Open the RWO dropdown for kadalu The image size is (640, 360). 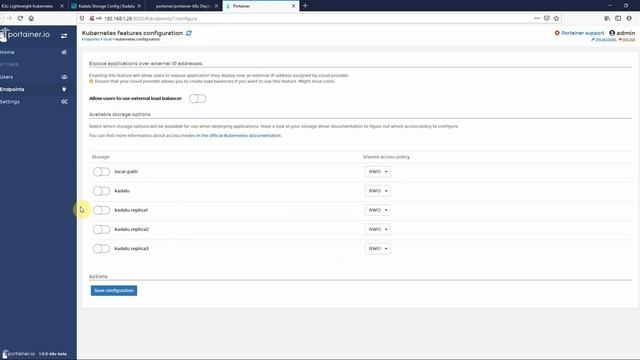(378, 191)
